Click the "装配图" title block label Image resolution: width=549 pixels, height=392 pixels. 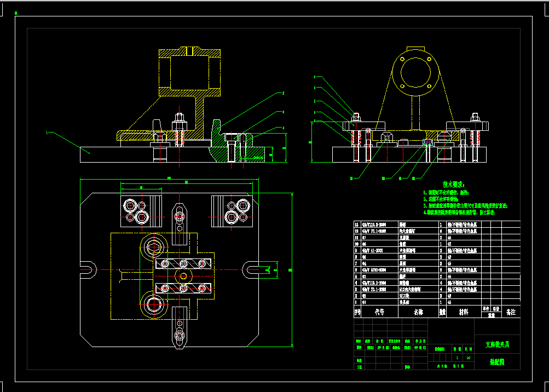click(497, 362)
